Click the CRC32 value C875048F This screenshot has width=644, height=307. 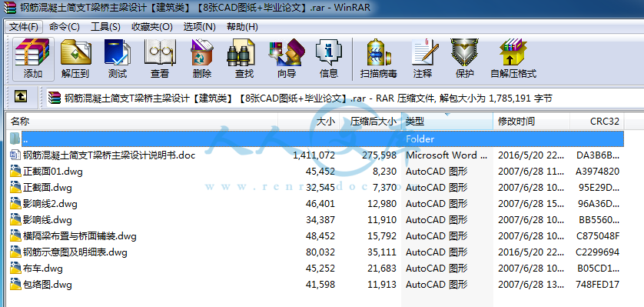pyautogui.click(x=598, y=236)
